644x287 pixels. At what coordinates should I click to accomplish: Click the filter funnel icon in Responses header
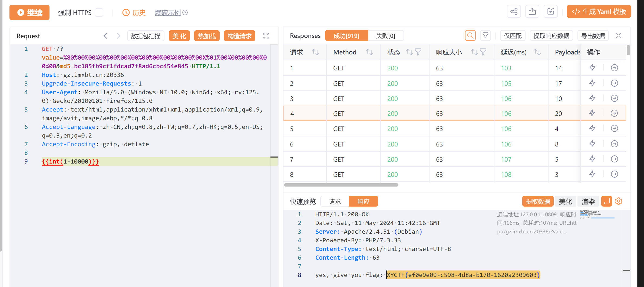point(486,35)
